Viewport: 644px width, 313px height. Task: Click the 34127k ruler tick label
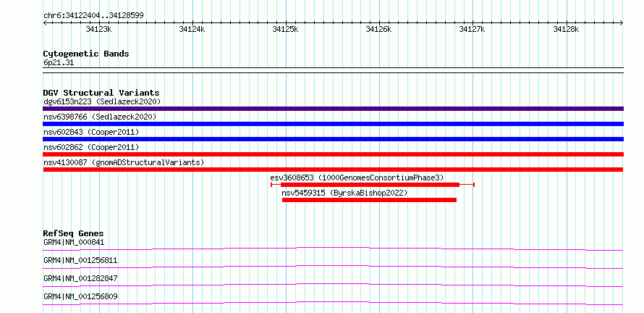tap(472, 30)
